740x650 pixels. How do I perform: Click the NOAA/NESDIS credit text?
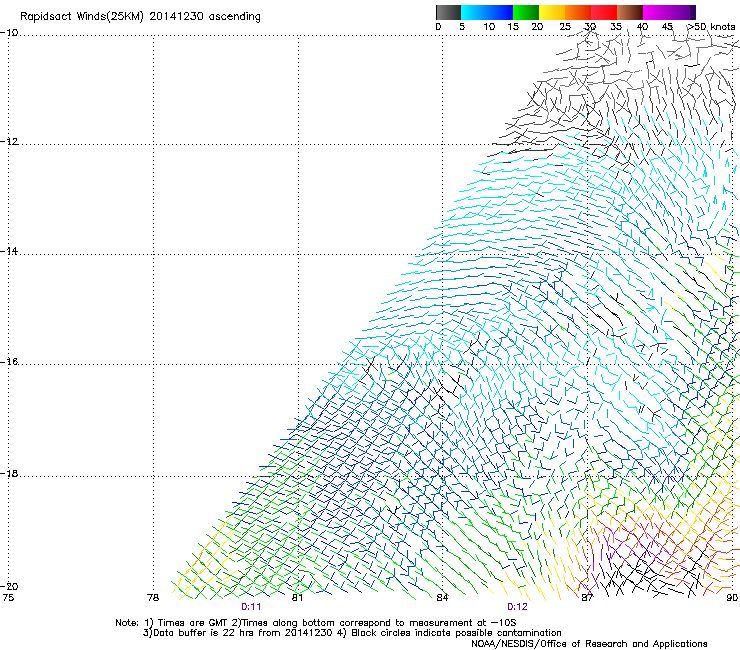589,644
